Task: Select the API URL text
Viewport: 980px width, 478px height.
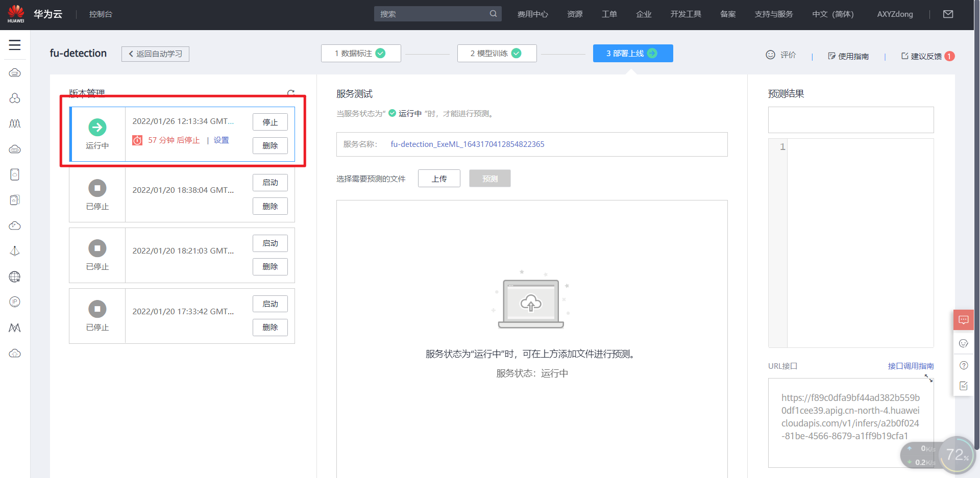Action: (850, 417)
